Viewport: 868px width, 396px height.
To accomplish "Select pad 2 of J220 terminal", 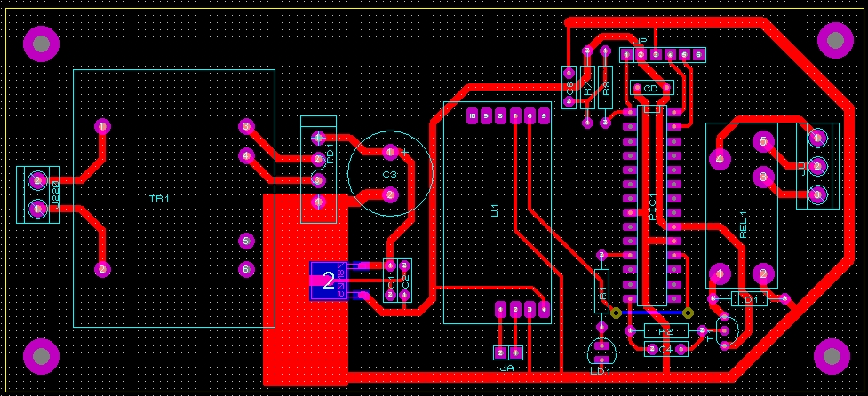I will click(x=37, y=180).
